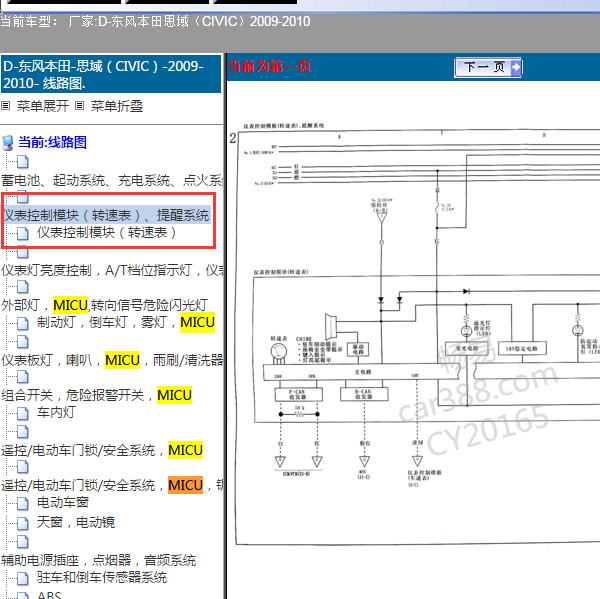Click the 10V稳定电路 box in diagram
Screen dimensions: 600x599
tap(522, 349)
